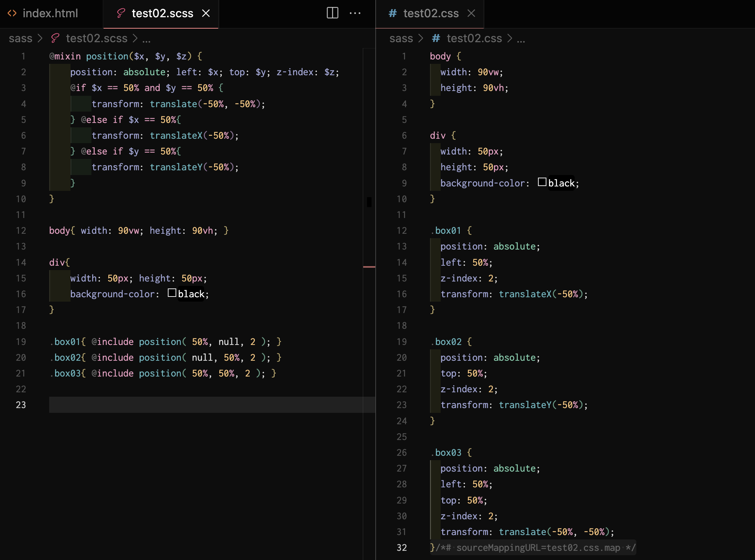Viewport: 755px width, 560px height.
Task: Open black color swatch in css editor
Action: coord(542,182)
